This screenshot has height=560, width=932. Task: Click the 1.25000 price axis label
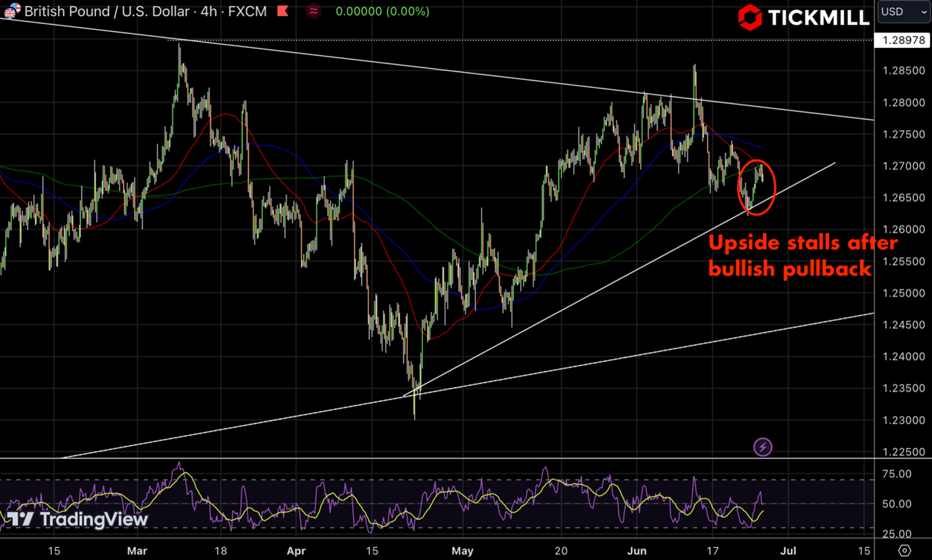coord(904,293)
